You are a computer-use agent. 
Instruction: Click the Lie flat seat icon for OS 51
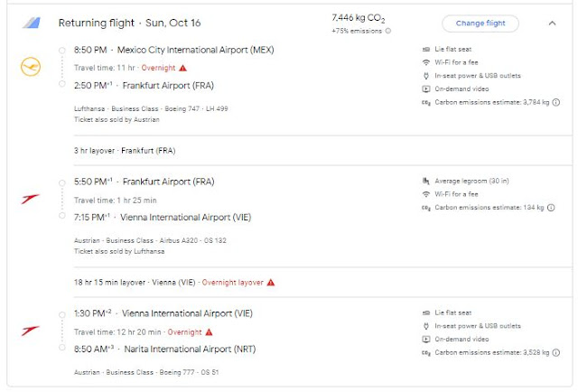click(425, 312)
